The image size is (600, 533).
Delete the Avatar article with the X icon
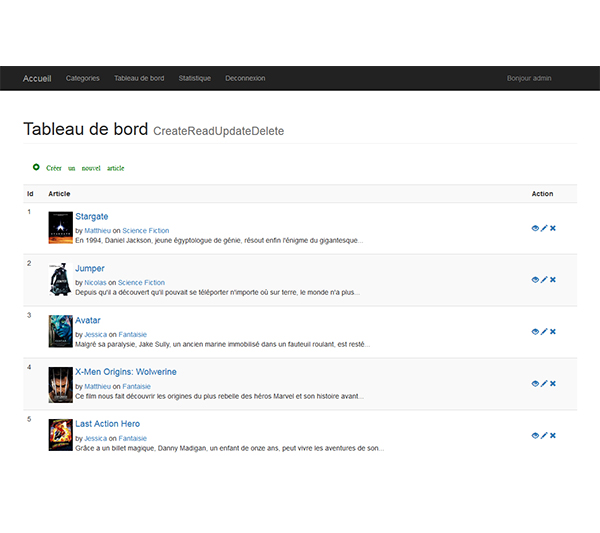pyautogui.click(x=553, y=332)
